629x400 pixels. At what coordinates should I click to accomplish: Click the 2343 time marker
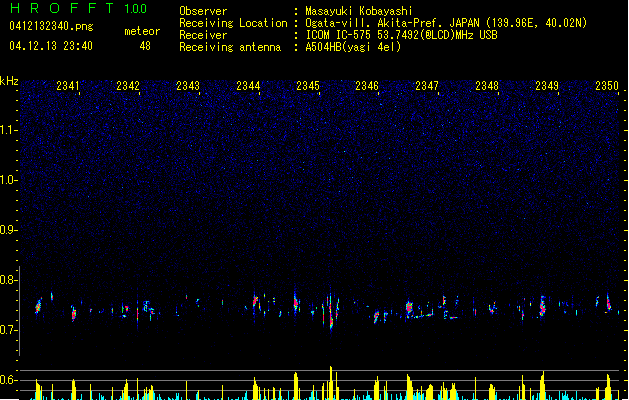(188, 86)
